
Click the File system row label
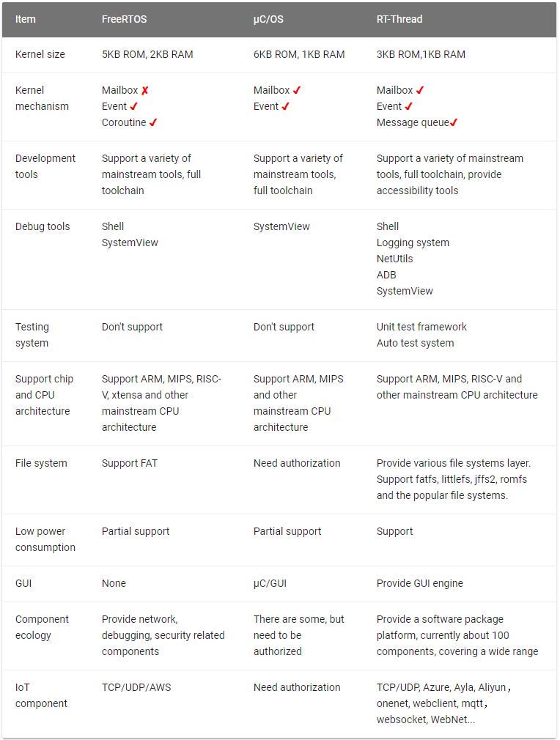pyautogui.click(x=41, y=463)
